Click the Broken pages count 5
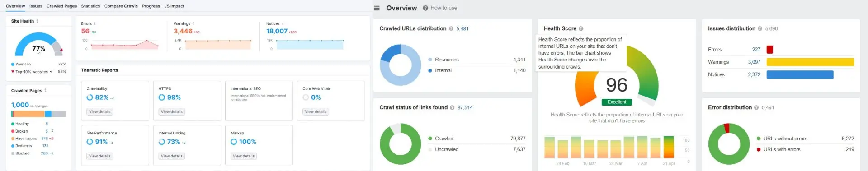 click(47, 131)
